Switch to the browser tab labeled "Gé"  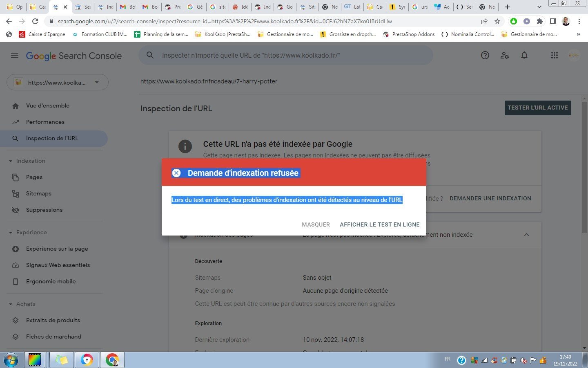tap(195, 7)
